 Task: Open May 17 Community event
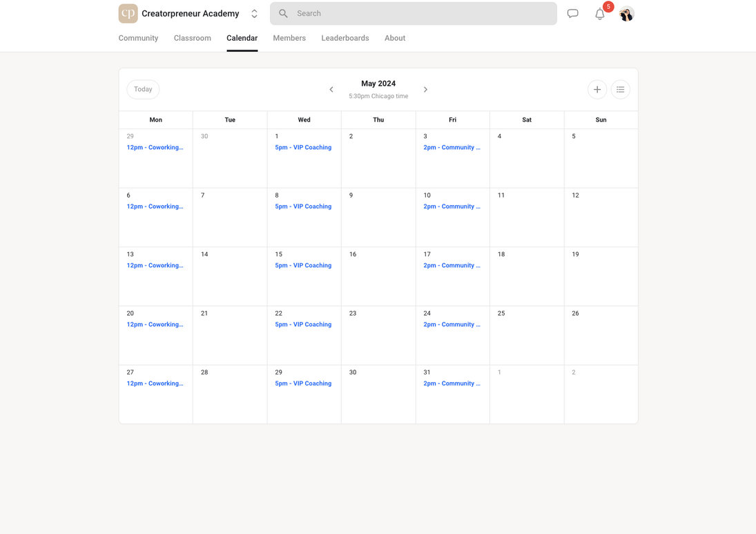pyautogui.click(x=452, y=265)
